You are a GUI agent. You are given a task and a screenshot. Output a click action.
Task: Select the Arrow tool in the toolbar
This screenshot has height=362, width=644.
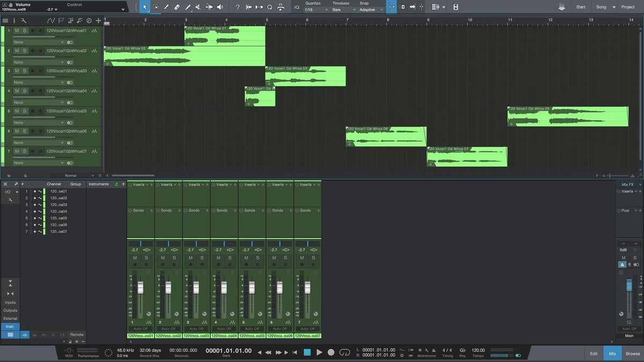(x=145, y=7)
